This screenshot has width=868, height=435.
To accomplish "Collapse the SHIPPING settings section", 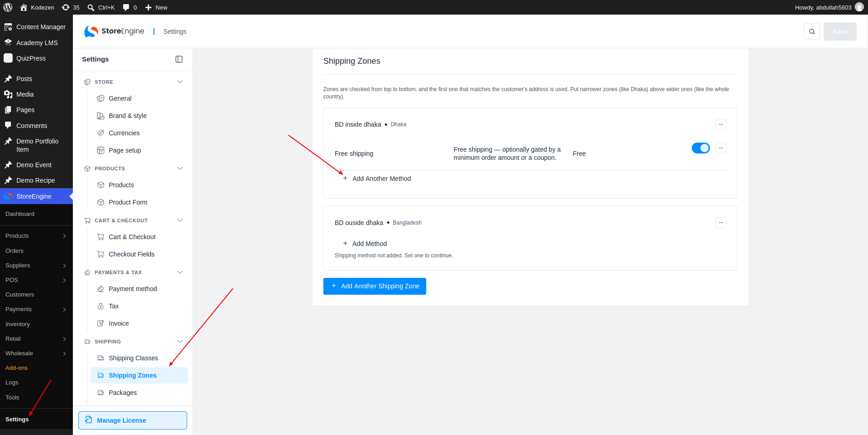I will pos(180,342).
